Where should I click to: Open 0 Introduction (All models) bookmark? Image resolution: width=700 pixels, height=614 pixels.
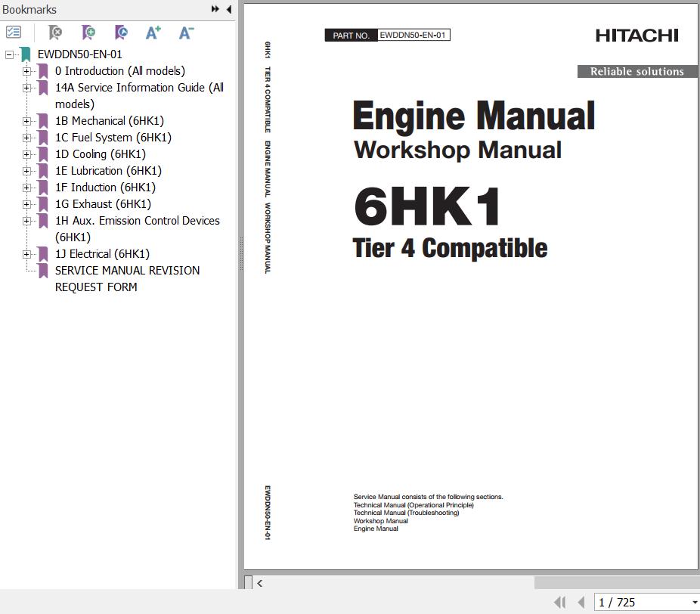click(120, 71)
